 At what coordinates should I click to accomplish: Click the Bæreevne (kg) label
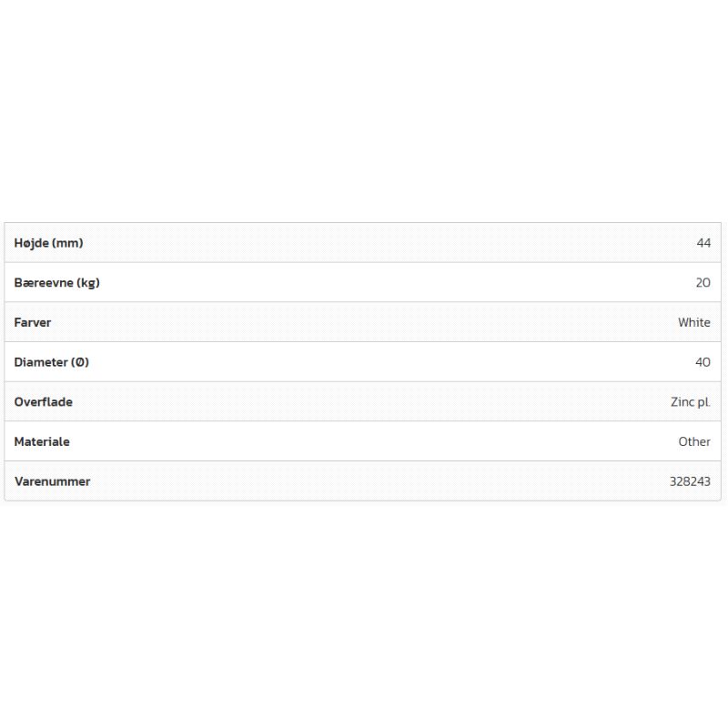pyautogui.click(x=56, y=282)
